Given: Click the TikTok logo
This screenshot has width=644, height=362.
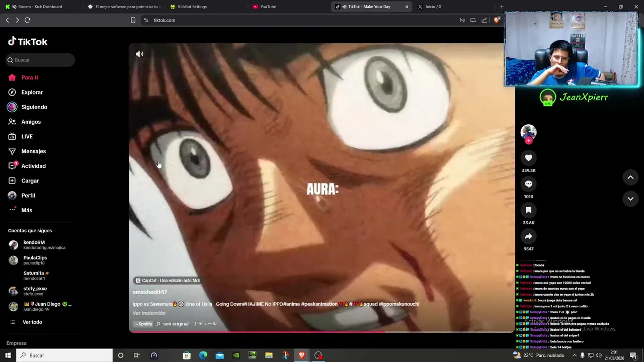Looking at the screenshot, I should (x=28, y=42).
